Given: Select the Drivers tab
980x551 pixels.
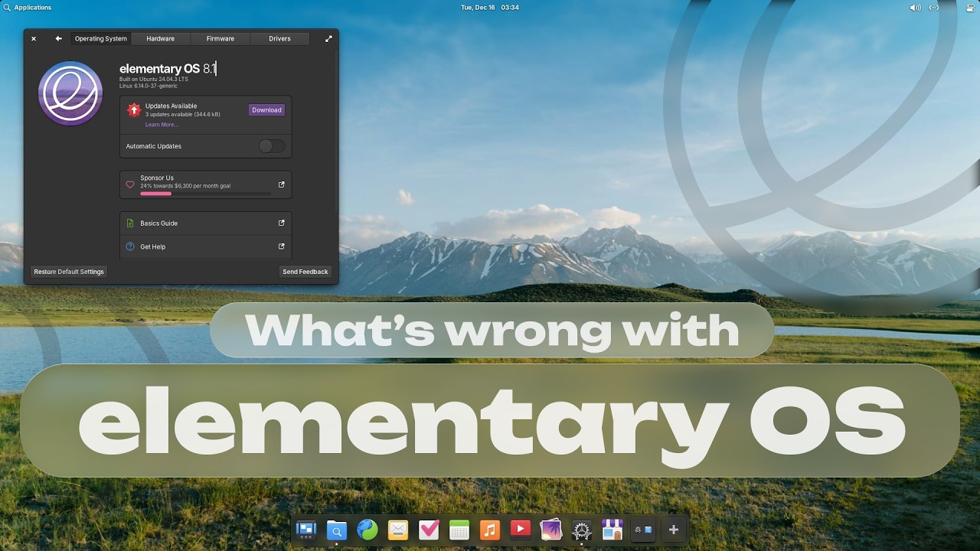Looking at the screenshot, I should [279, 38].
